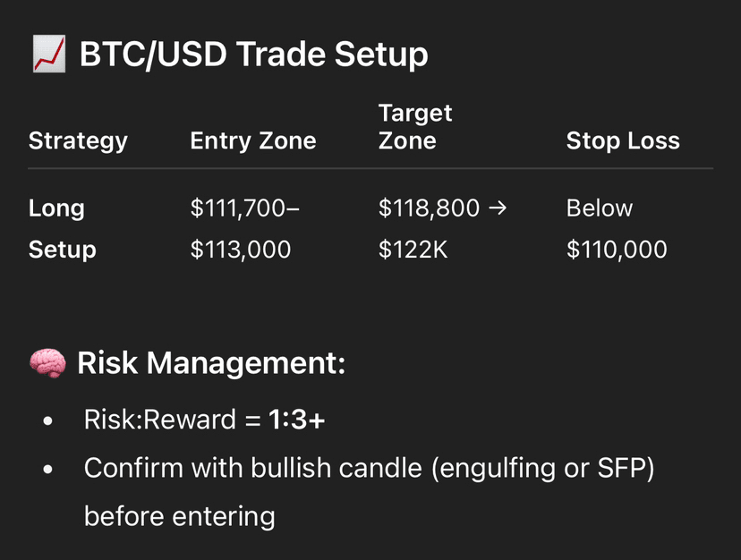741x560 pixels.
Task: Click the $111,700 entry value
Action: click(x=244, y=208)
